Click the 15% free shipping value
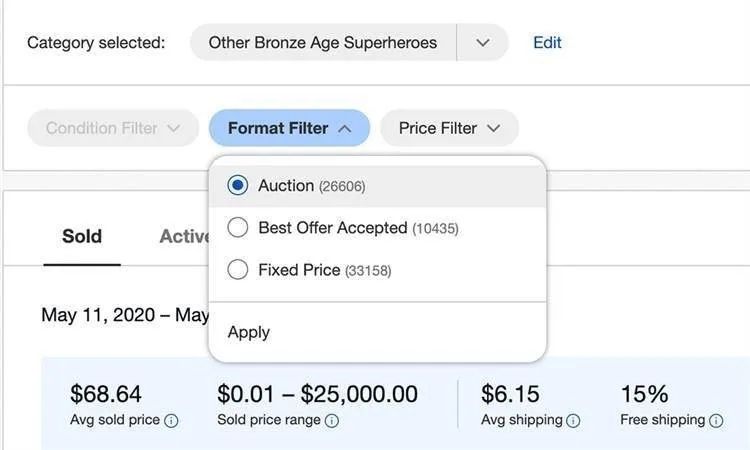The image size is (750, 450). [644, 394]
